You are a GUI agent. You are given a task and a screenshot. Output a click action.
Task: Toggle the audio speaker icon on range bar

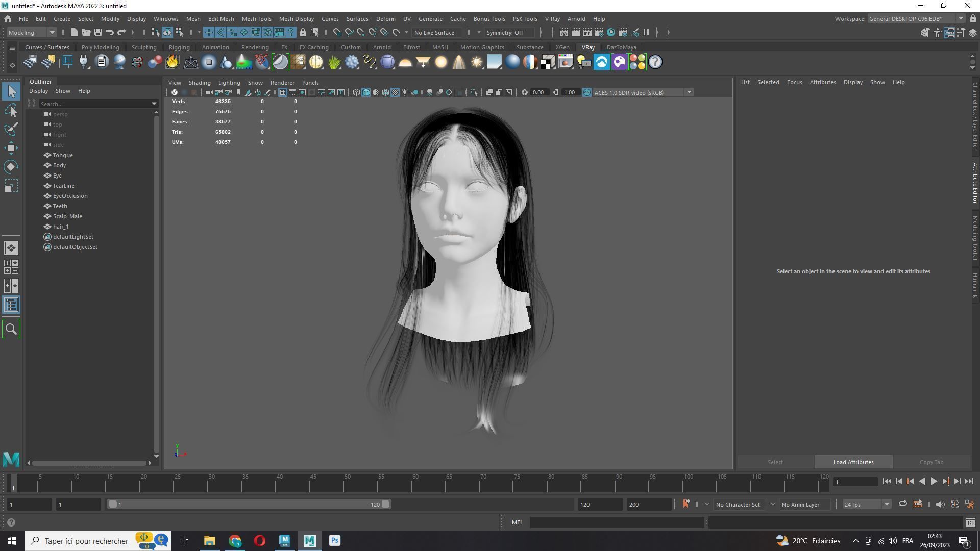tap(940, 505)
